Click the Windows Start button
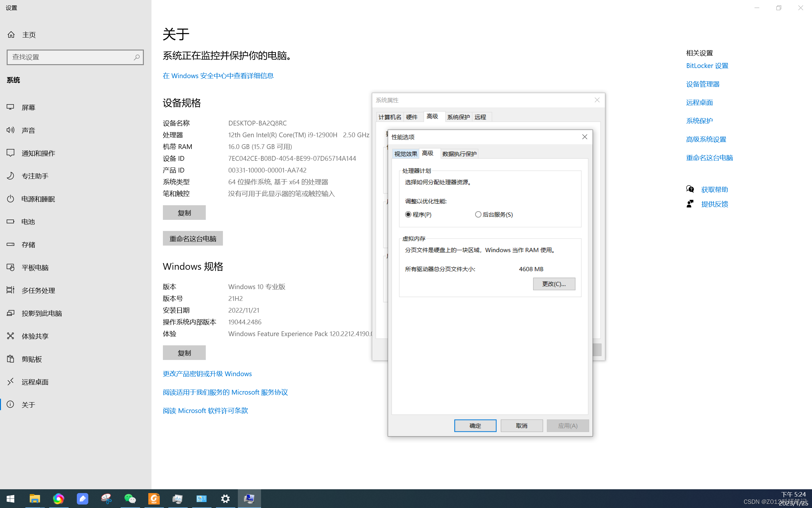 10,498
